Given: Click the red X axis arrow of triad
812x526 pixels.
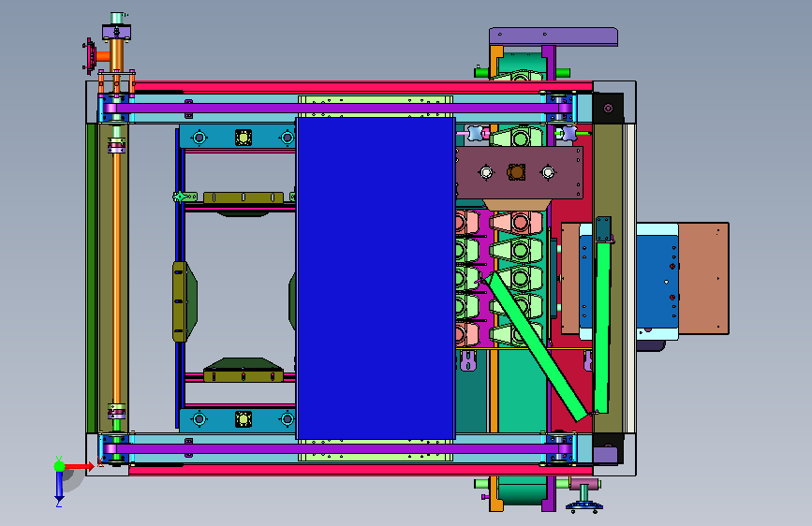Looking at the screenshot, I should (x=80, y=466).
